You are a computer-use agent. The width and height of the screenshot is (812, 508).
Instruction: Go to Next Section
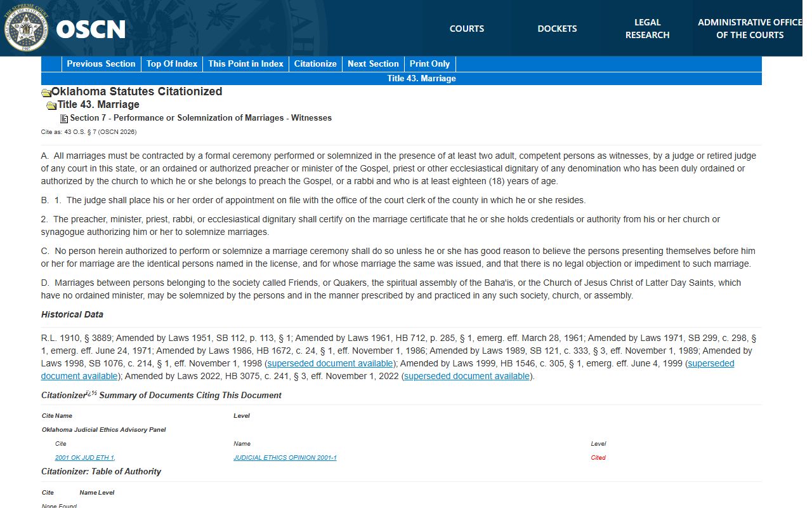pos(373,63)
